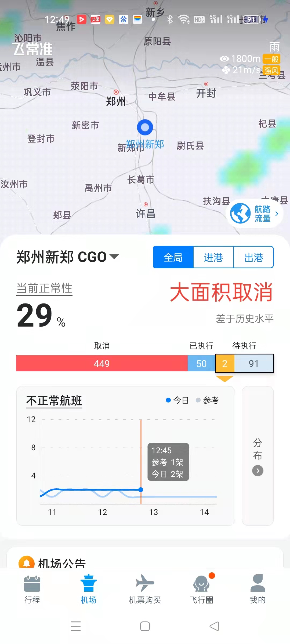Tap the 行程 calendar icon
Viewport: 290px width, 644px height.
click(x=32, y=584)
